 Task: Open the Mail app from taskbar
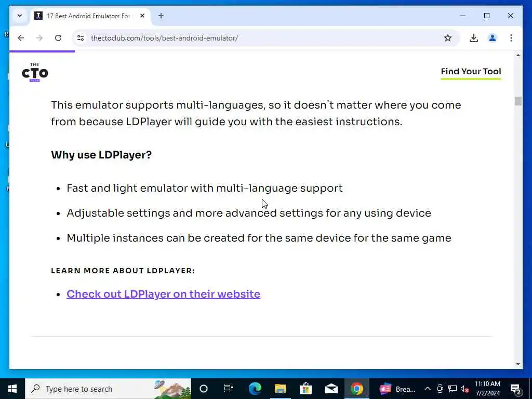tap(331, 389)
